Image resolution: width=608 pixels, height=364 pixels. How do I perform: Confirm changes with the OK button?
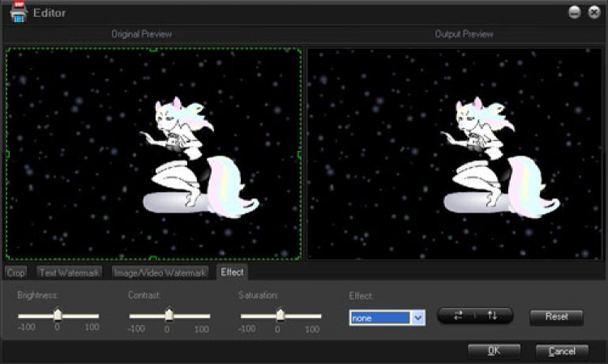494,351
